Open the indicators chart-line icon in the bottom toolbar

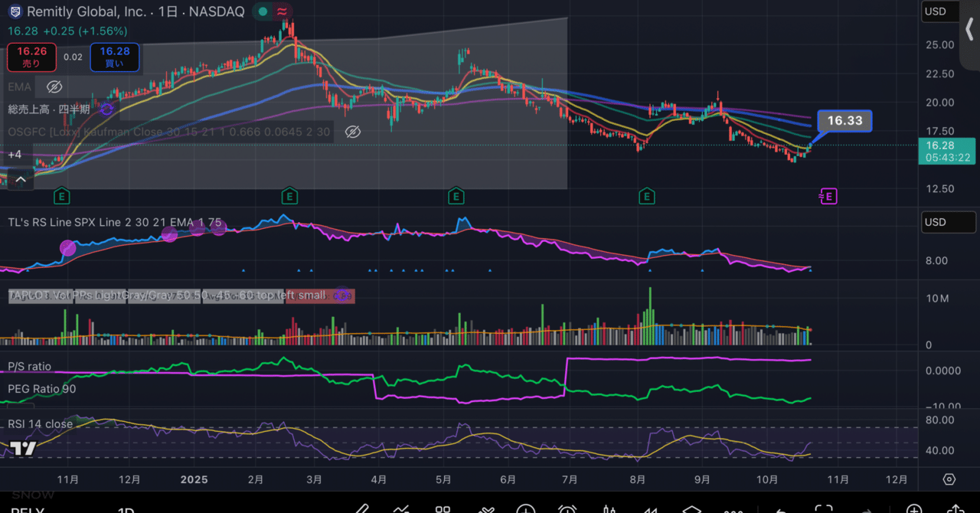401,509
